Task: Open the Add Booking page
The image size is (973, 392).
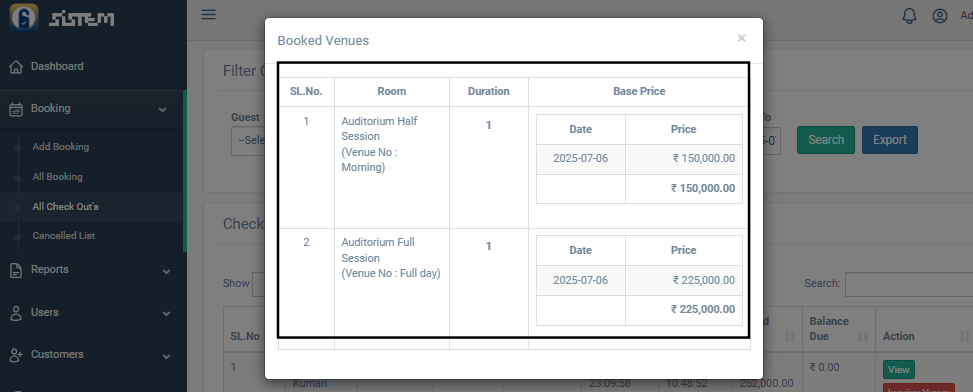Action: [x=61, y=147]
